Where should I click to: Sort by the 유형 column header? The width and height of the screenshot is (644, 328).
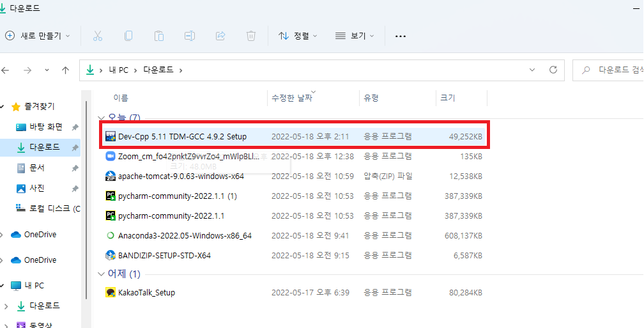coord(371,98)
